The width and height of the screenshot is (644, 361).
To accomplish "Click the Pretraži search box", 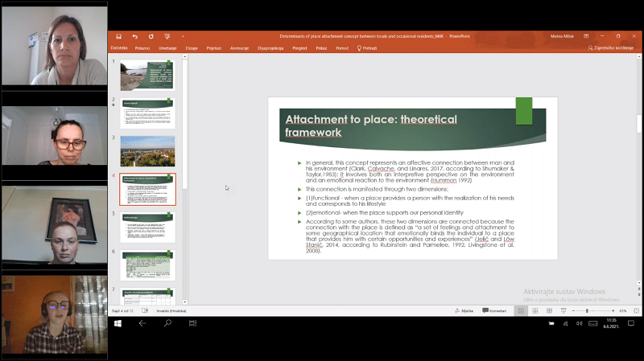I will pos(369,48).
